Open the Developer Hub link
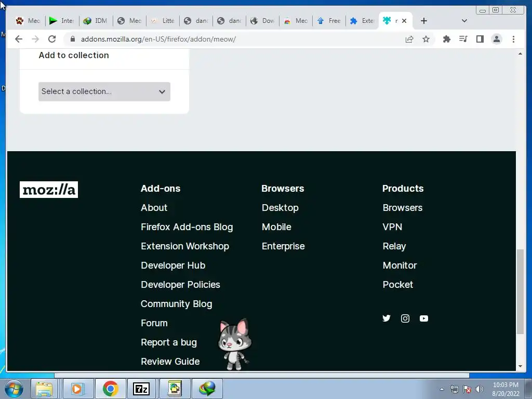This screenshot has width=532, height=399. click(x=173, y=265)
